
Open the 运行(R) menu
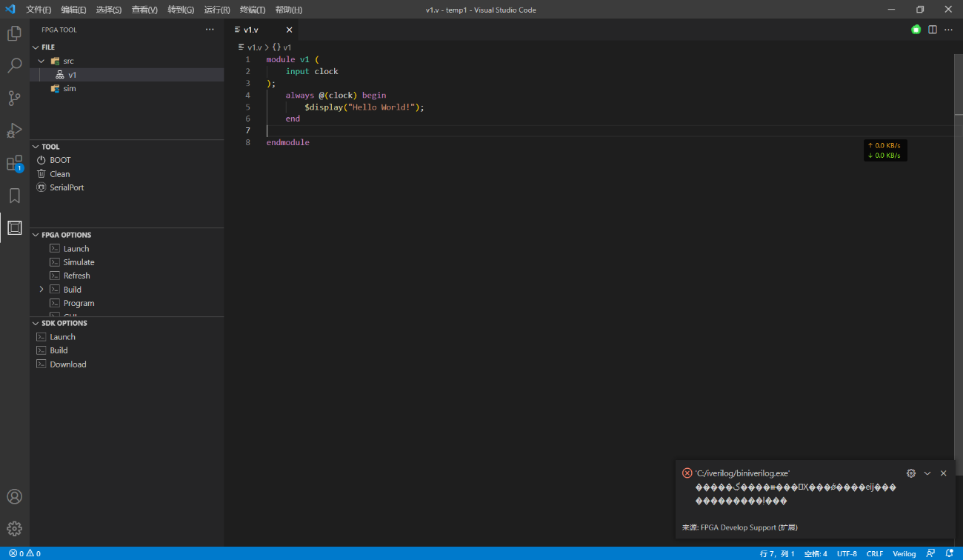pyautogui.click(x=217, y=10)
